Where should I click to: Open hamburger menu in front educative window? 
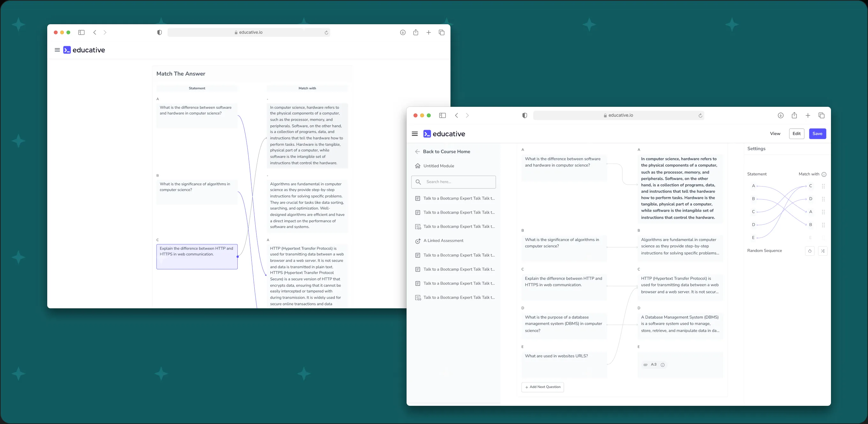415,134
